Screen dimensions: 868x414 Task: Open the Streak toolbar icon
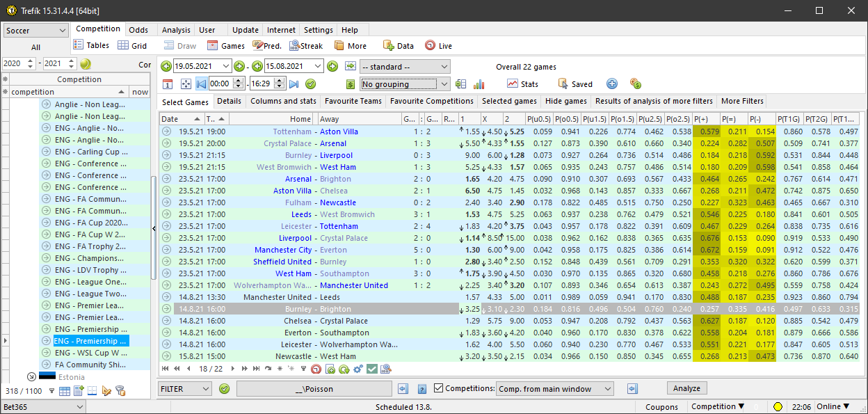pos(306,46)
